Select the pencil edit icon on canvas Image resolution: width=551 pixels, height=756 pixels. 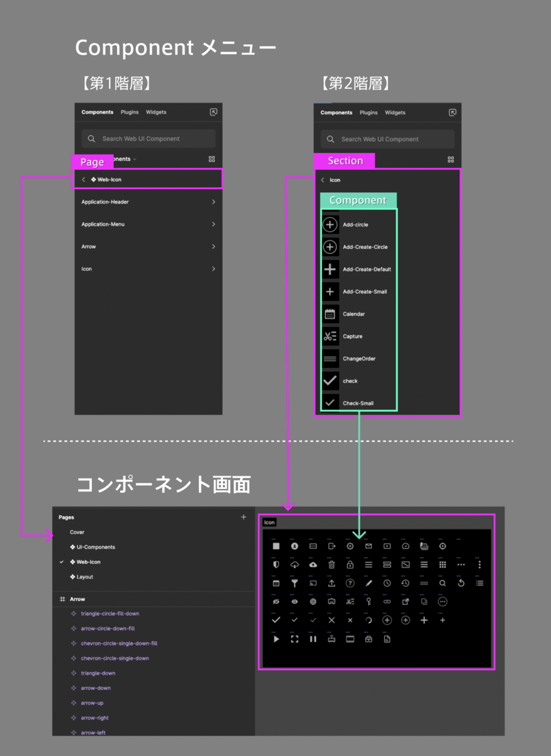coord(368,583)
